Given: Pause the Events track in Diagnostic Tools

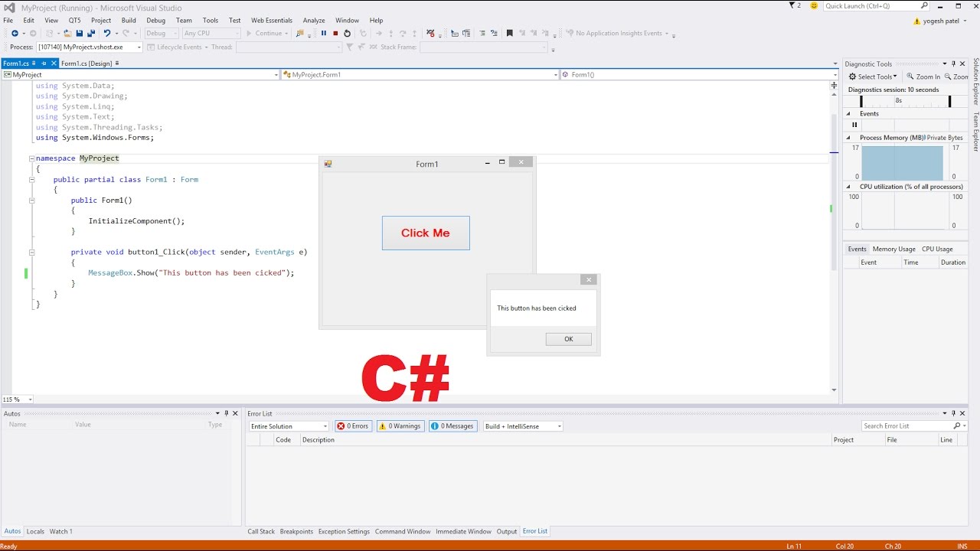Looking at the screenshot, I should 854,125.
